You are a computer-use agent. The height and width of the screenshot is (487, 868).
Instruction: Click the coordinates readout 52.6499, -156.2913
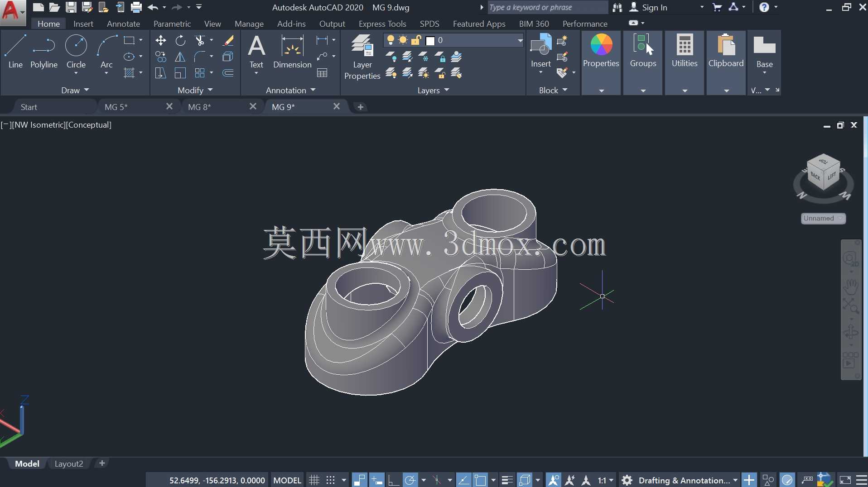[x=217, y=480]
